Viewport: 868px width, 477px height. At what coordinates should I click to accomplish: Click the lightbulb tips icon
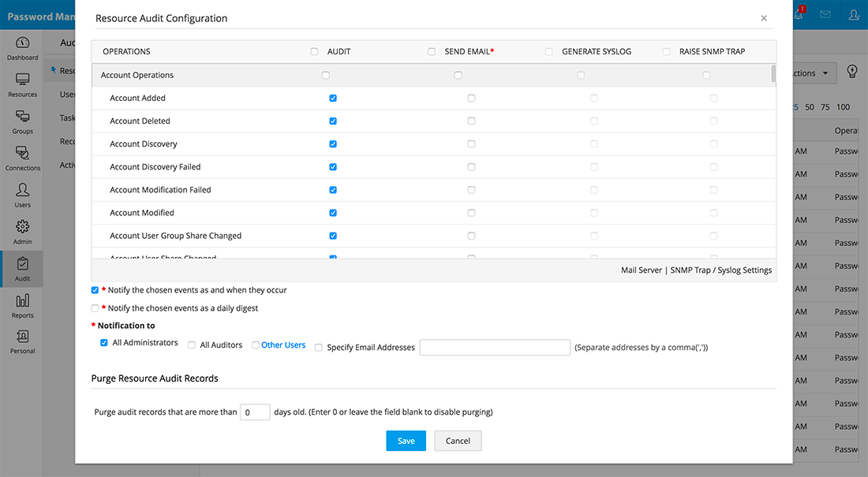click(852, 72)
